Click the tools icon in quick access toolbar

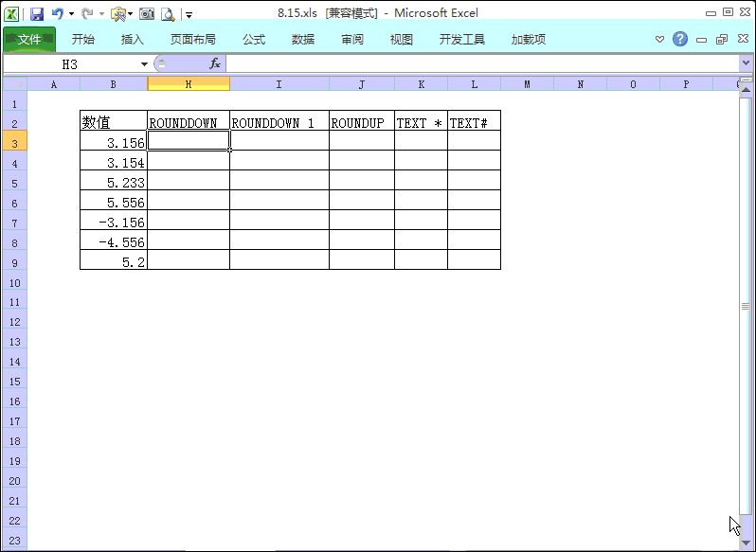[117, 14]
